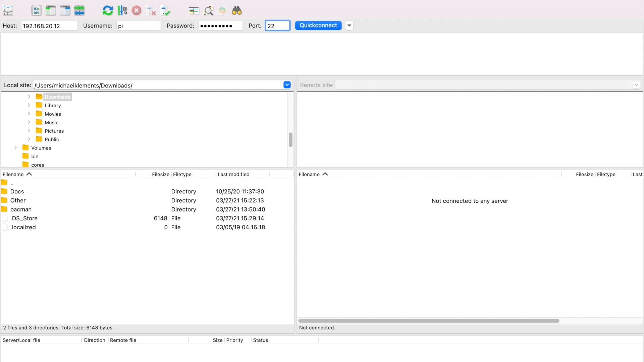
Task: Toggle message log display icon
Action: point(36,11)
